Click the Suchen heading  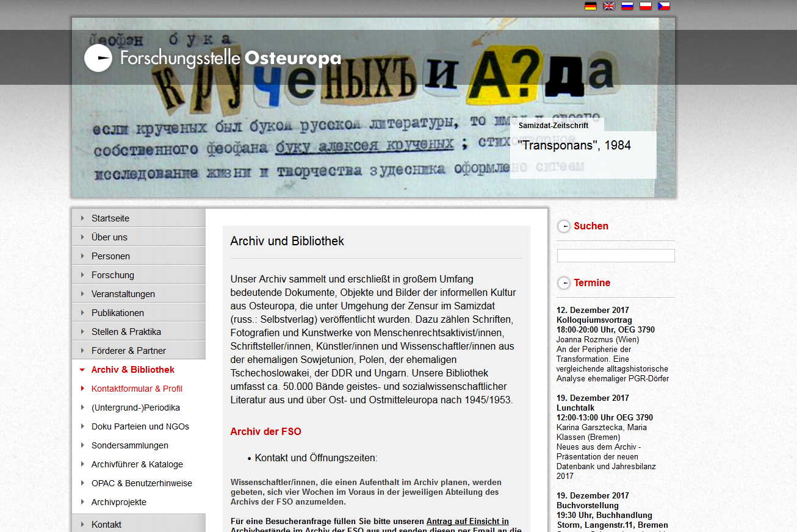coord(591,226)
